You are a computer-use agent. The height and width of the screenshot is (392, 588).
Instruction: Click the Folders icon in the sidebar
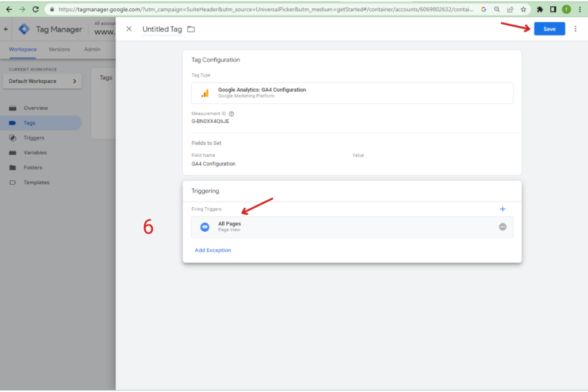(13, 168)
